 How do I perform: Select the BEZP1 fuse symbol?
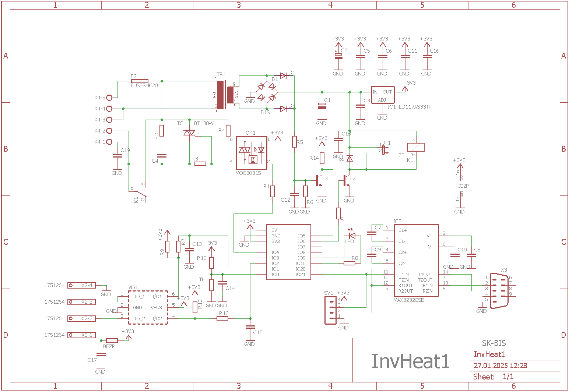[x=112, y=340]
